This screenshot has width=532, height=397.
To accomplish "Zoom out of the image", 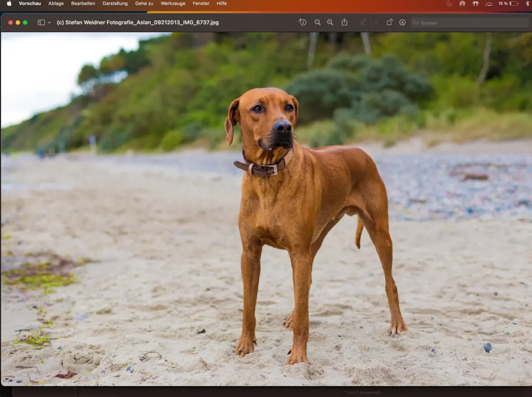I will (317, 22).
